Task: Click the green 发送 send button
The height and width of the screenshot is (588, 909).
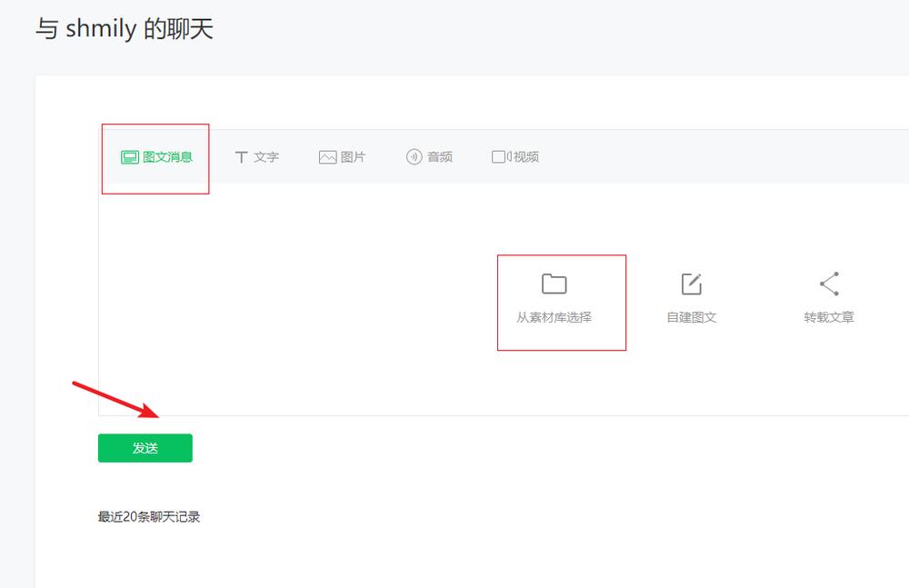Action: tap(145, 447)
